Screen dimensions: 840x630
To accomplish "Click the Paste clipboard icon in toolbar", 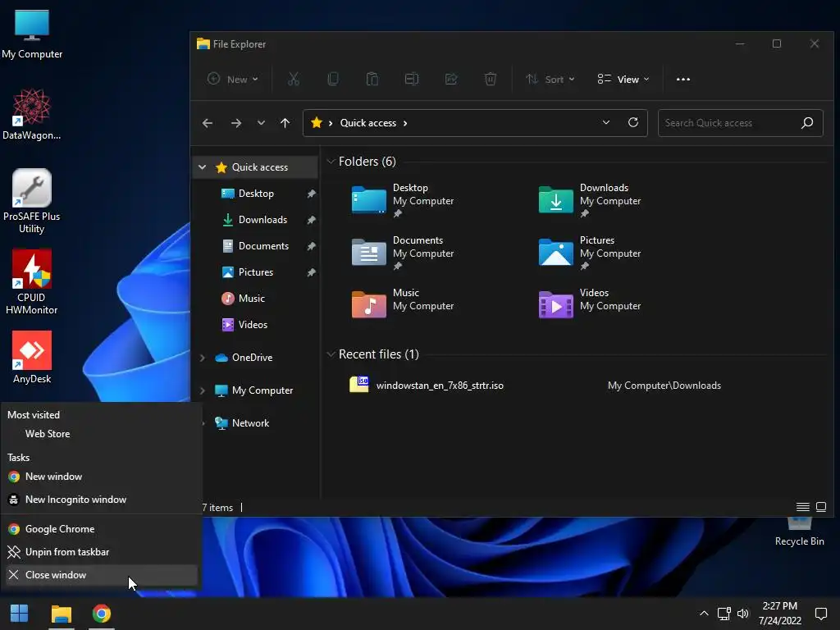I will (372, 80).
